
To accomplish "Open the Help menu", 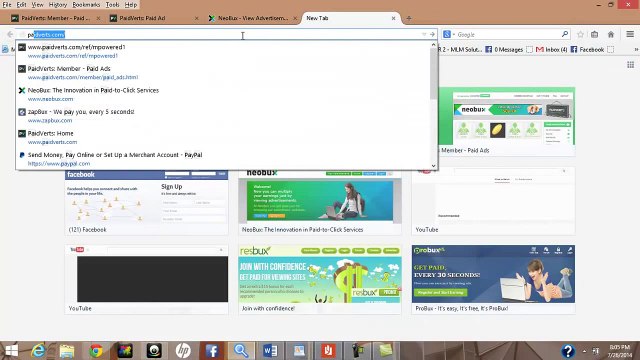I will pyautogui.click(x=131, y=5).
